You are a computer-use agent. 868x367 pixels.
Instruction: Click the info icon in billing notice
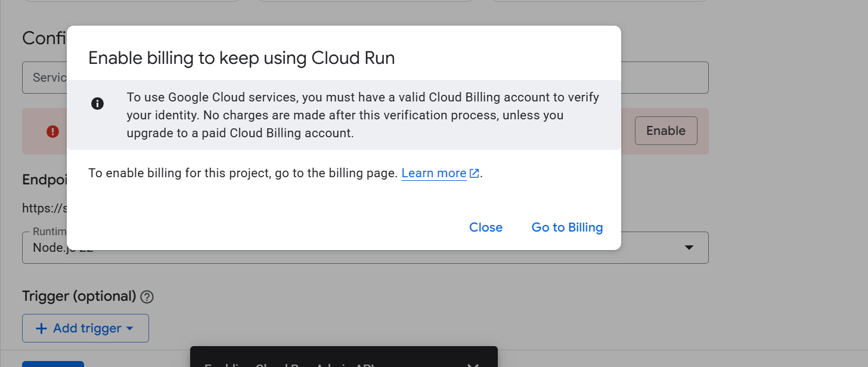pos(97,103)
